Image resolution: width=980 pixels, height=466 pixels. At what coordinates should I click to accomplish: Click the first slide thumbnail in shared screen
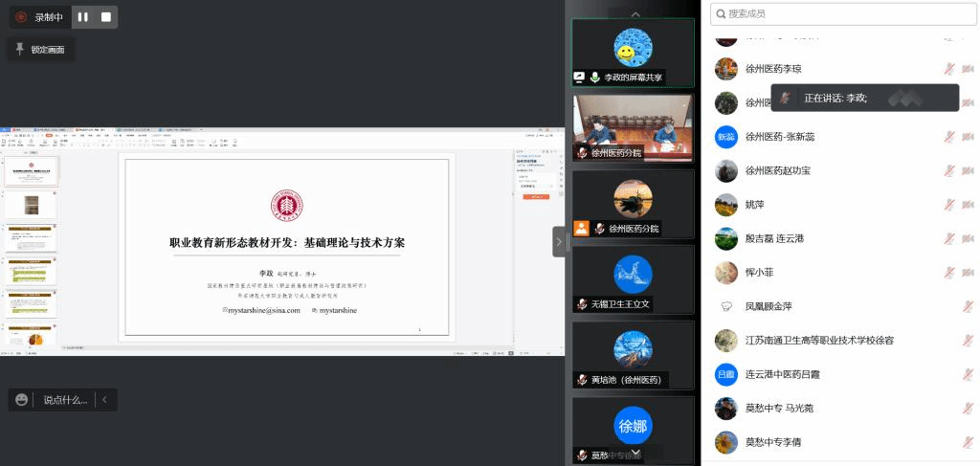click(32, 171)
